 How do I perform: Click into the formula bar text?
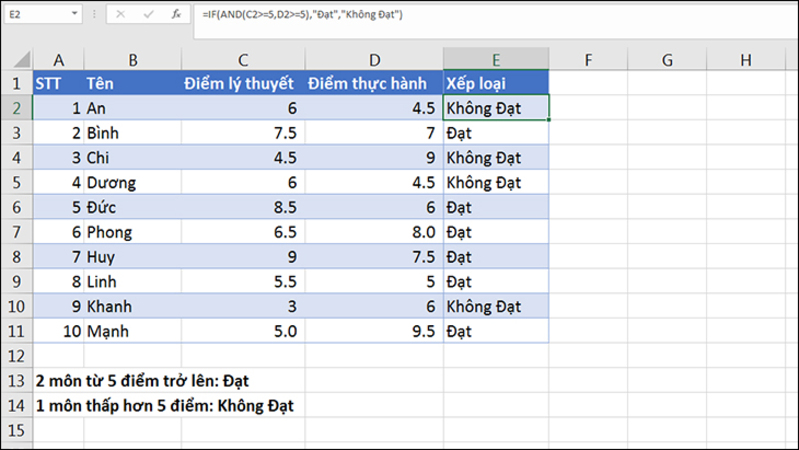coord(302,15)
